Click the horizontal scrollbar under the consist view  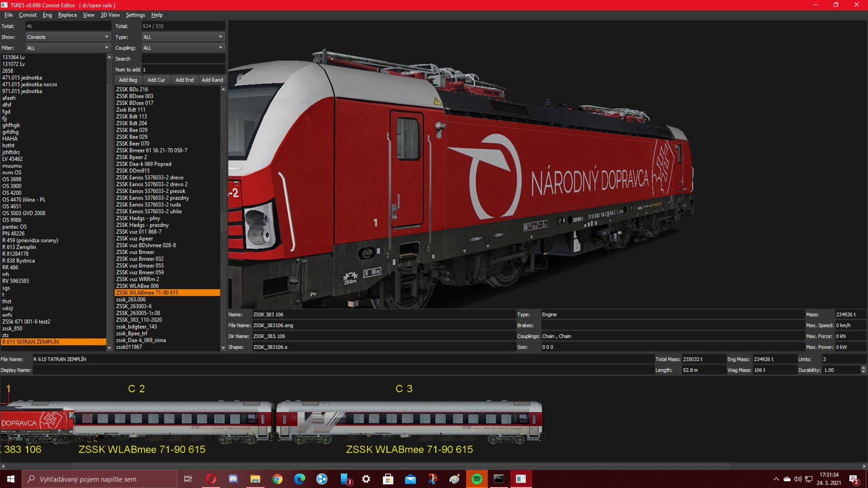tap(400, 467)
